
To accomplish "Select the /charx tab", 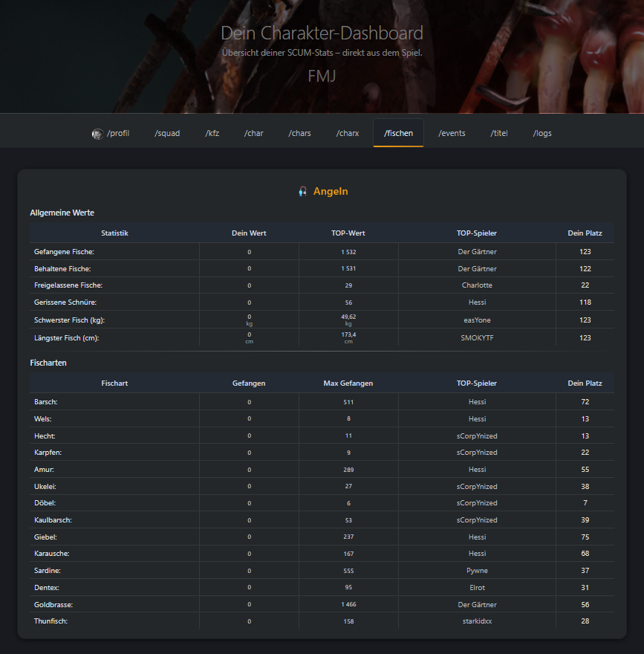I will tap(347, 133).
